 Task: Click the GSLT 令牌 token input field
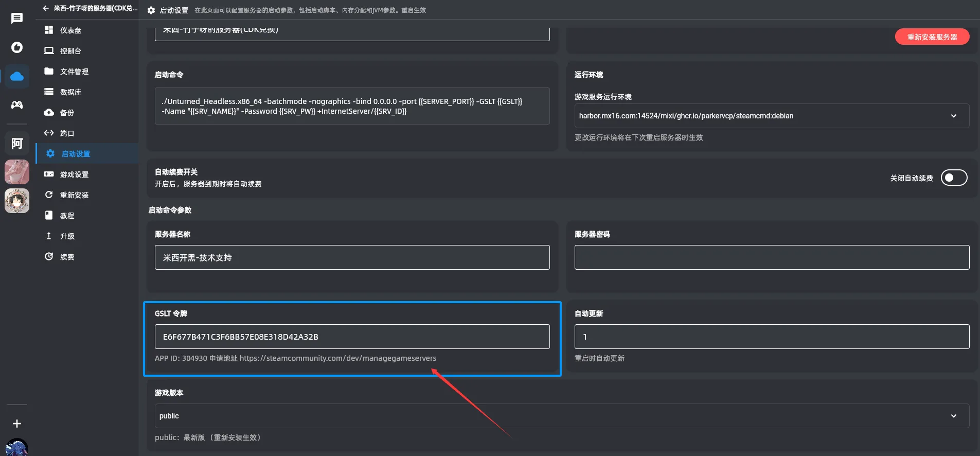point(352,337)
